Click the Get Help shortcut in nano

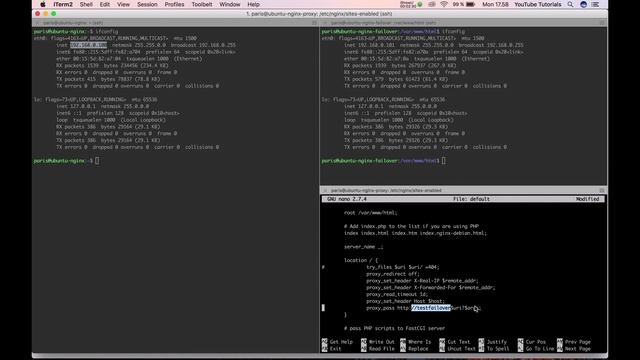point(337,342)
